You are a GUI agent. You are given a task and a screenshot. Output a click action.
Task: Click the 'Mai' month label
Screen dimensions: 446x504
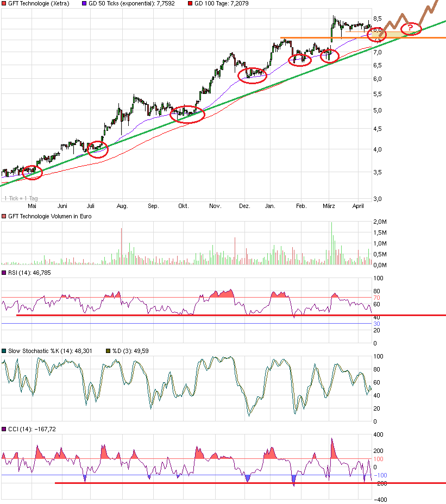[x=32, y=206]
